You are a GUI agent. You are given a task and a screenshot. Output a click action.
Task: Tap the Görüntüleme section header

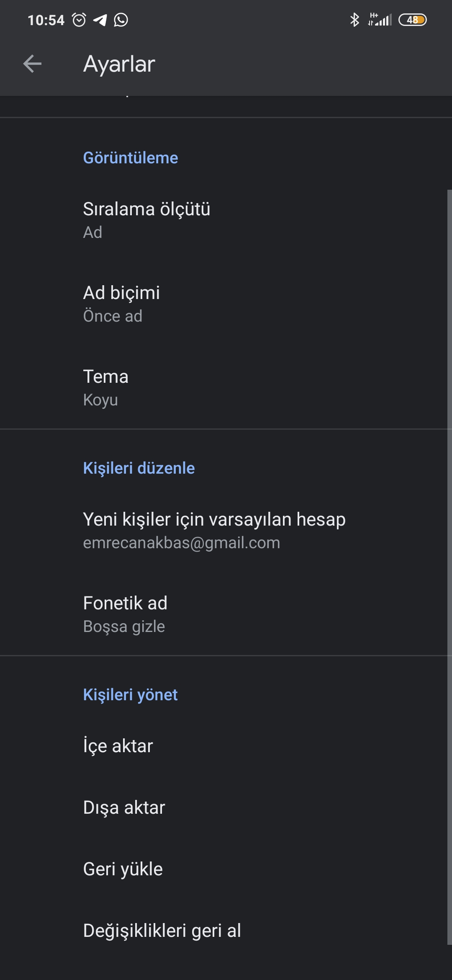pyautogui.click(x=131, y=158)
